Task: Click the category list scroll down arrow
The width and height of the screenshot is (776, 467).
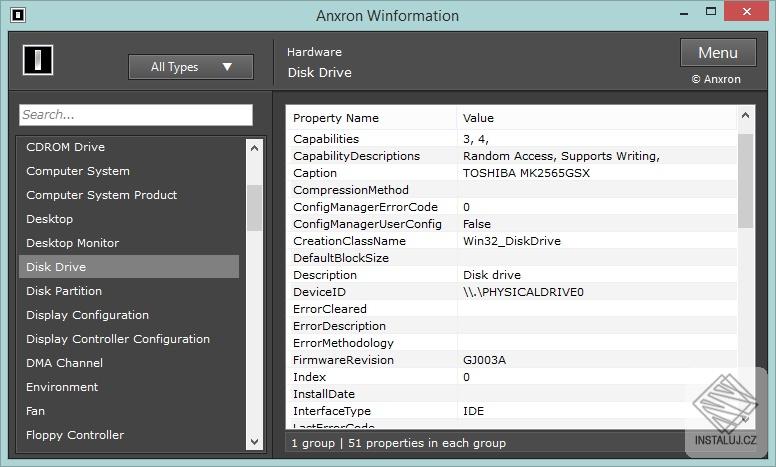Action: (254, 442)
